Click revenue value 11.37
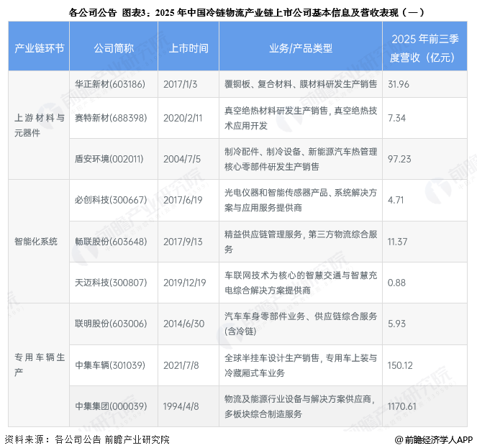 397,242
